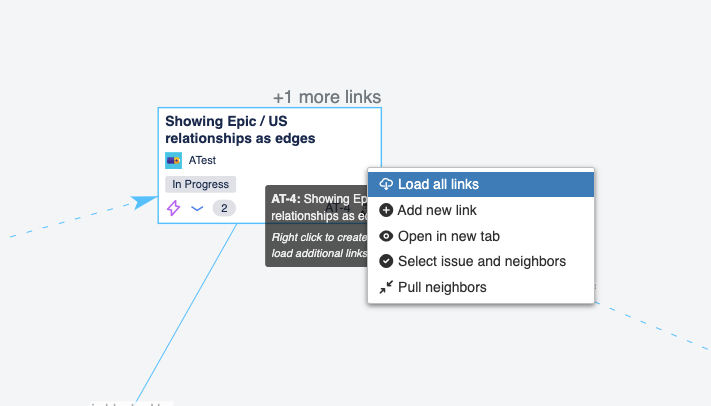Click the blue arrowhead on the dashed edge
711x406 pixels.
click(x=143, y=202)
